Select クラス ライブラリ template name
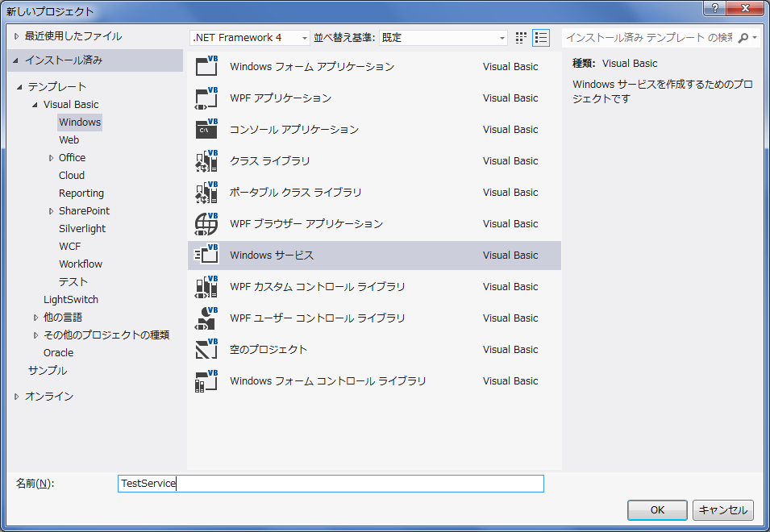The height and width of the screenshot is (532, 770). pyautogui.click(x=269, y=160)
